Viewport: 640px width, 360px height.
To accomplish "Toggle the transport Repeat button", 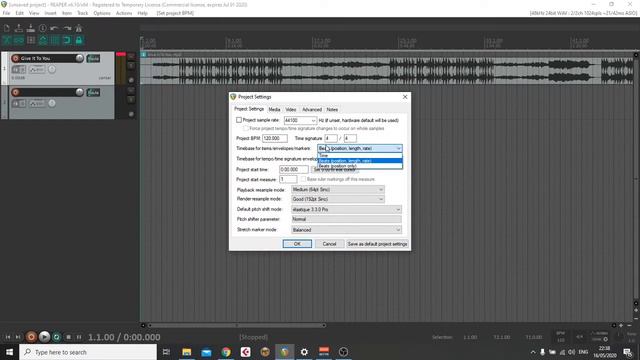I will pyautogui.click(x=56, y=337).
